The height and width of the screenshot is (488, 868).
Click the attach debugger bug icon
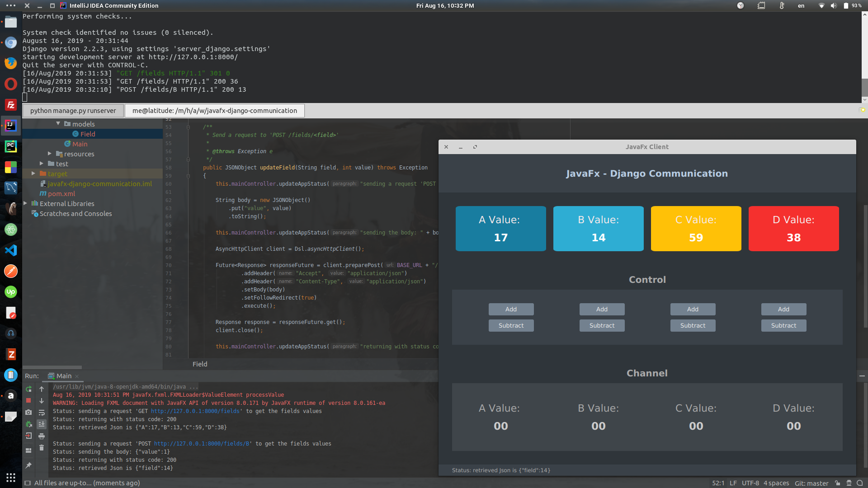tap(28, 424)
